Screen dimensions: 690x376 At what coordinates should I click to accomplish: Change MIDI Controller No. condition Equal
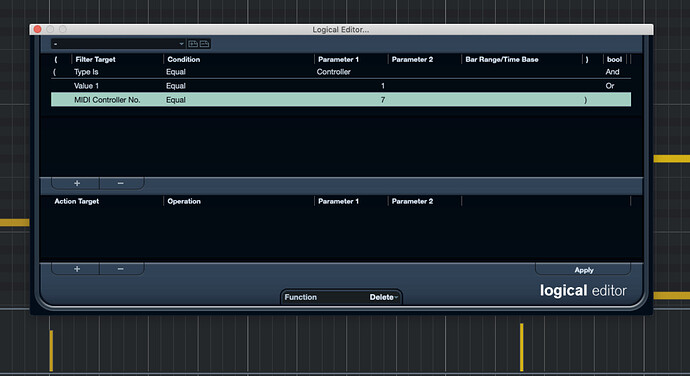tap(176, 100)
